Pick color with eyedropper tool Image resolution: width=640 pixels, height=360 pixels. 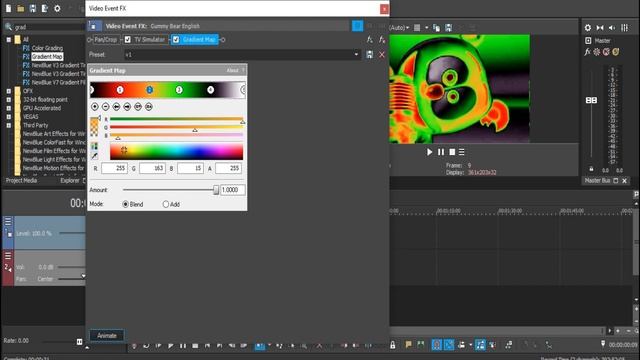pos(95,156)
